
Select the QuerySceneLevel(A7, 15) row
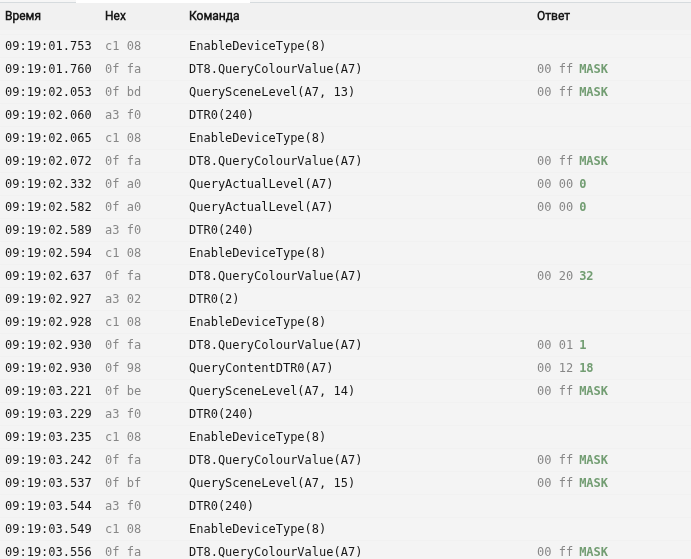[346, 483]
